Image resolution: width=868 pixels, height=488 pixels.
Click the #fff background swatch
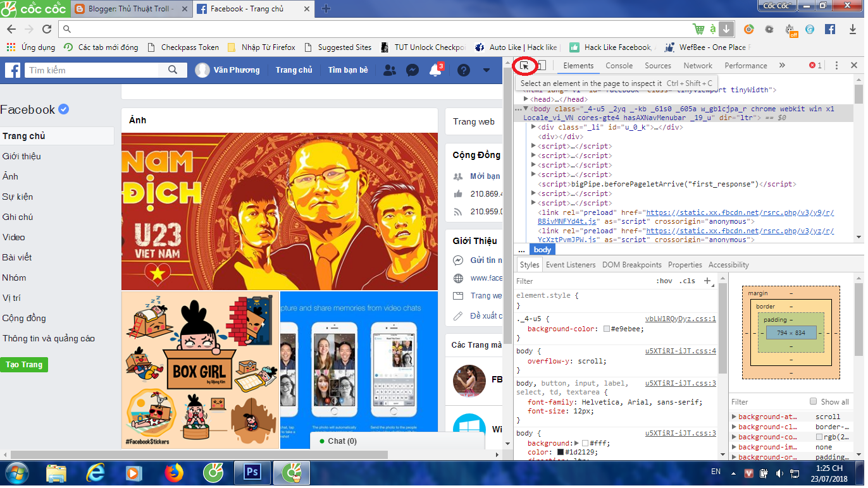pos(585,443)
